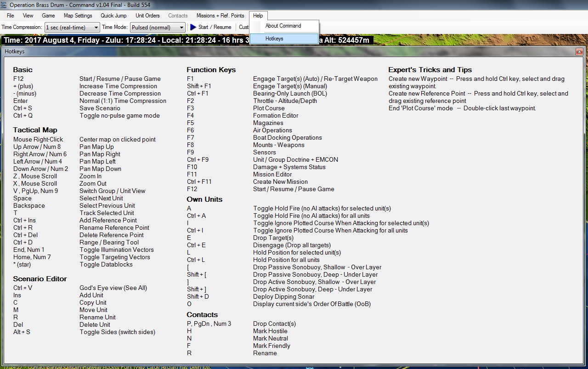Click the date and time status bar text
This screenshot has width=588, height=369.
coord(187,40)
